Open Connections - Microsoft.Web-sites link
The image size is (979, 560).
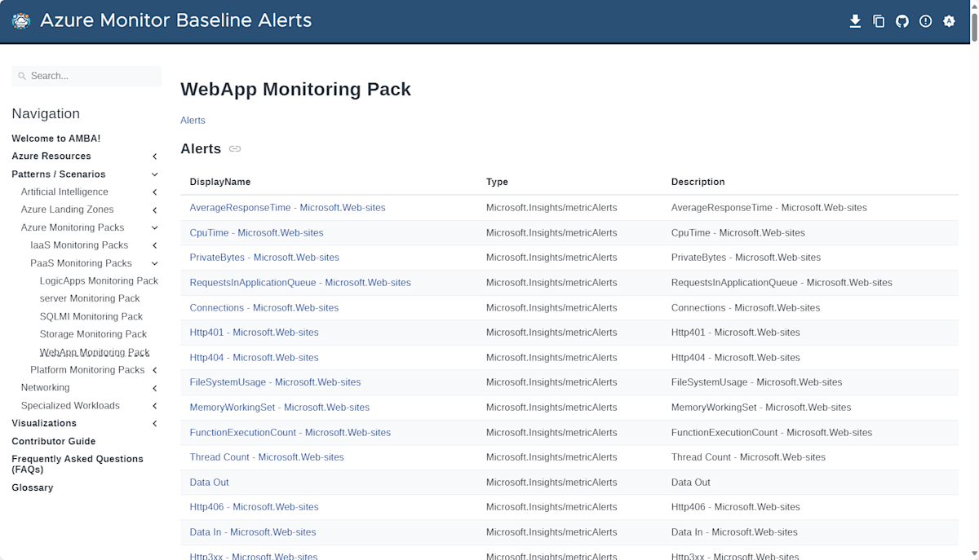pyautogui.click(x=264, y=307)
